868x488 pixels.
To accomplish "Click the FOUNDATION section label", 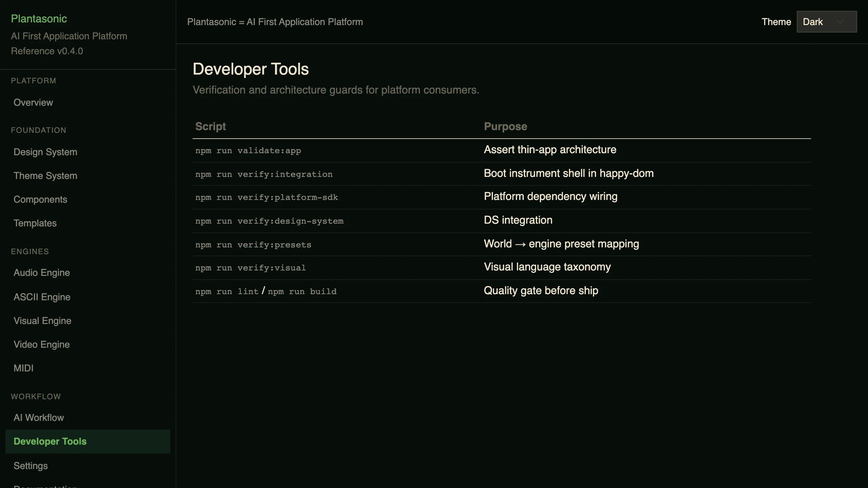I will click(38, 130).
